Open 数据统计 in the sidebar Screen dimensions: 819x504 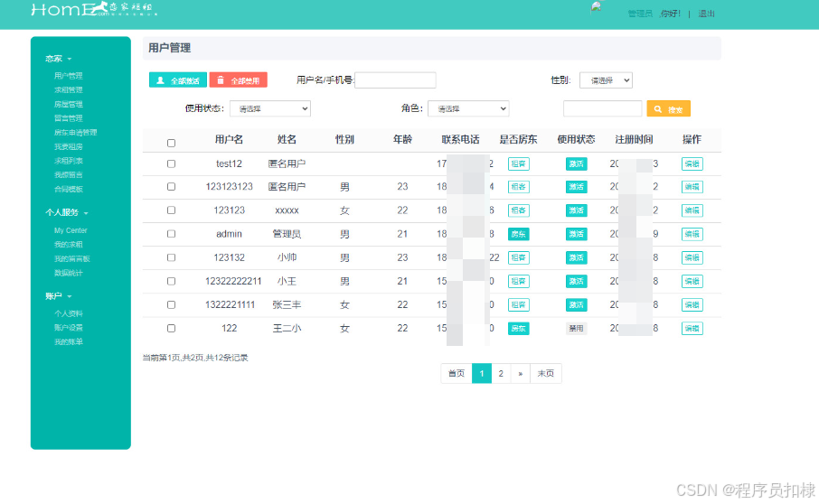point(69,273)
